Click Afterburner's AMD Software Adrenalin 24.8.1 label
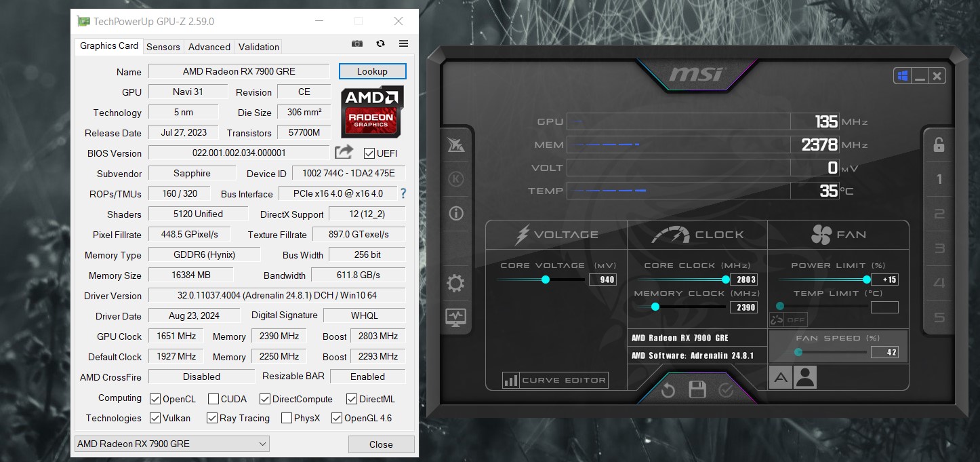The height and width of the screenshot is (462, 980). [692, 355]
